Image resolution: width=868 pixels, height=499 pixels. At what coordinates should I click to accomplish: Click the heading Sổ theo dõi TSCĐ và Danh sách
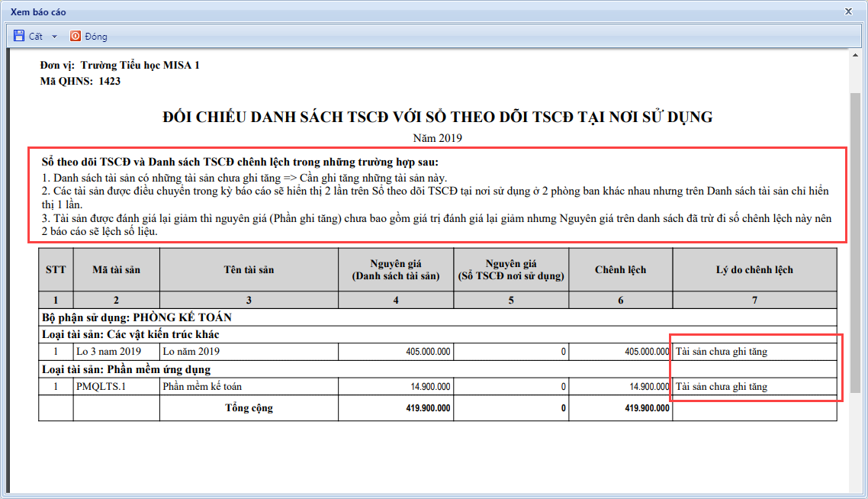coord(240,163)
